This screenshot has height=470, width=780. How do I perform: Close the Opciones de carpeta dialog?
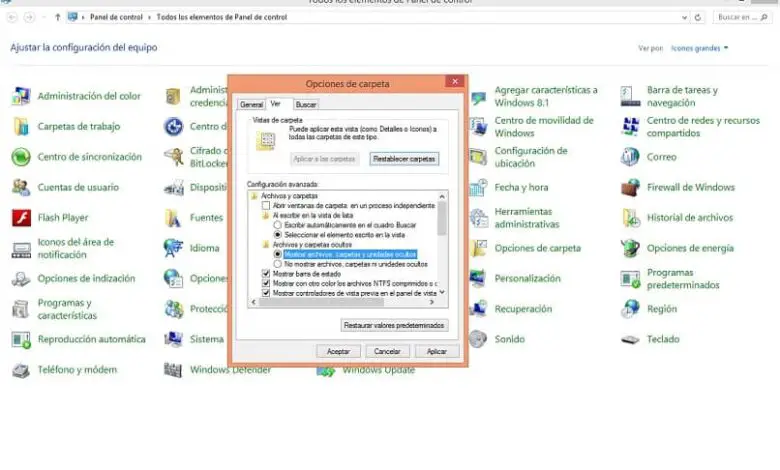(x=455, y=81)
